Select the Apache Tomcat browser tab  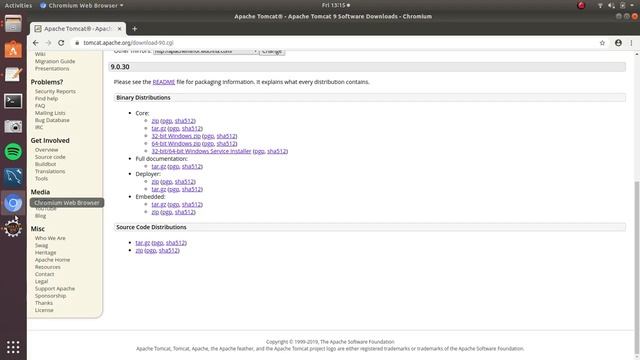click(x=78, y=29)
